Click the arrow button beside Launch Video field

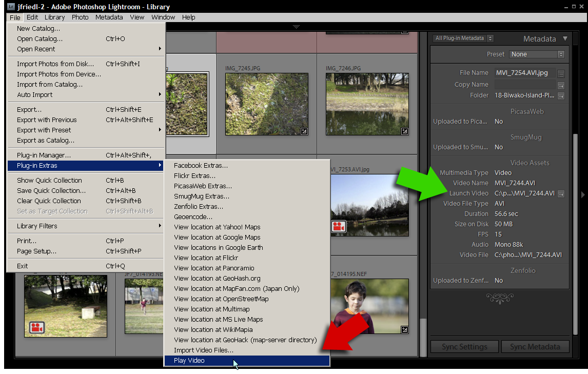[561, 194]
